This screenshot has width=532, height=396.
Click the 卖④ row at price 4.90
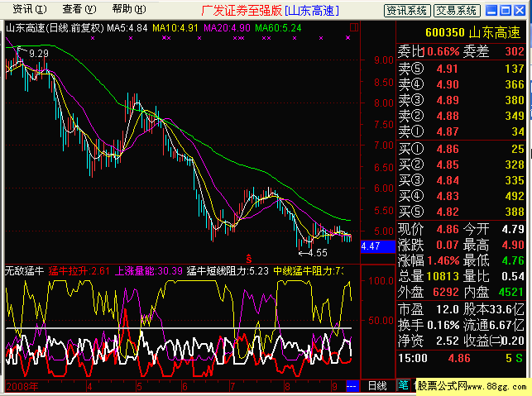tap(461, 84)
